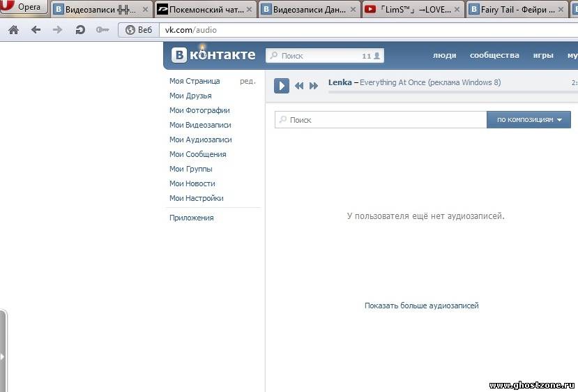Open Мои Сообщения
This screenshot has width=578, height=392.
197,154
